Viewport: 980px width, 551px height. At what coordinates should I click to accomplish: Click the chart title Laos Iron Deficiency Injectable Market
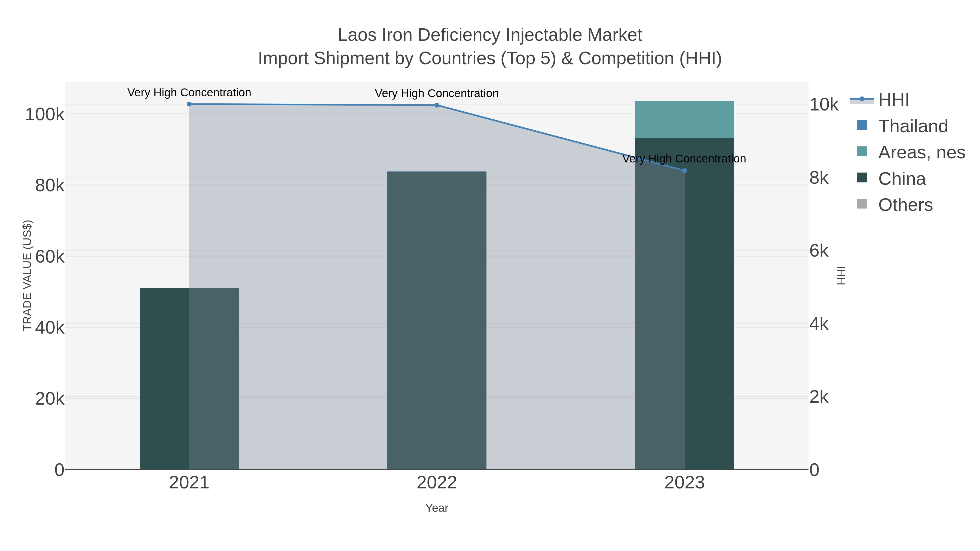pyautogui.click(x=490, y=35)
